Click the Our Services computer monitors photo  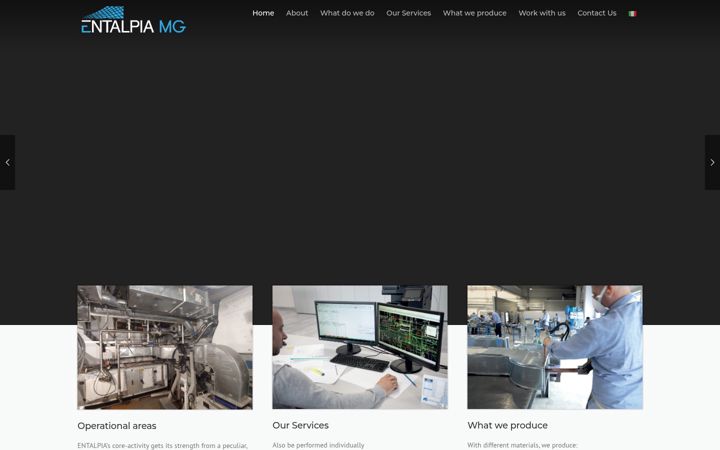360,347
